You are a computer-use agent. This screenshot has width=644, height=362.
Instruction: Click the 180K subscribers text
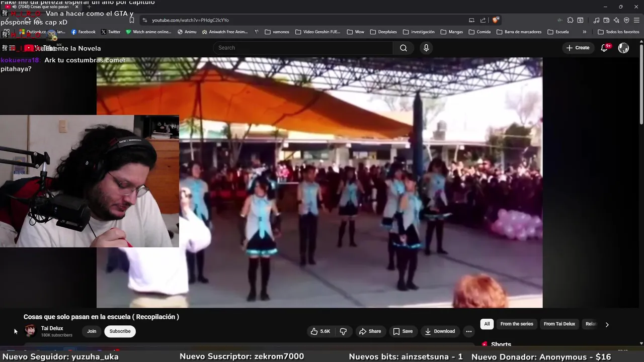56,335
